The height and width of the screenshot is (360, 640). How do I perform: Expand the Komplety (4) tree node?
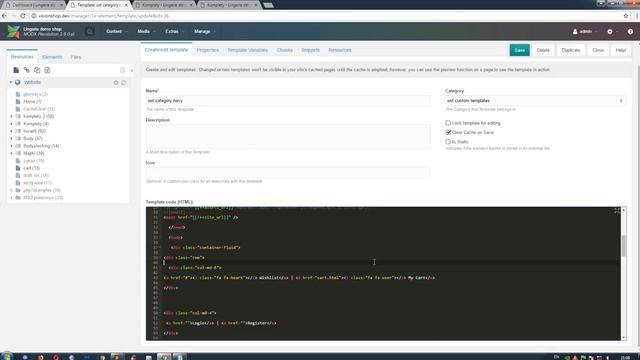pos(11,124)
